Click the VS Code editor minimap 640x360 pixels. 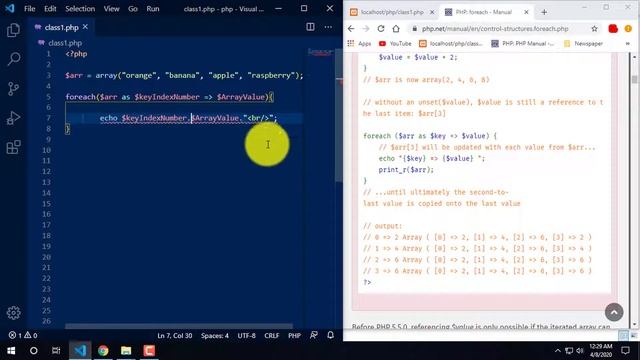pos(320,52)
